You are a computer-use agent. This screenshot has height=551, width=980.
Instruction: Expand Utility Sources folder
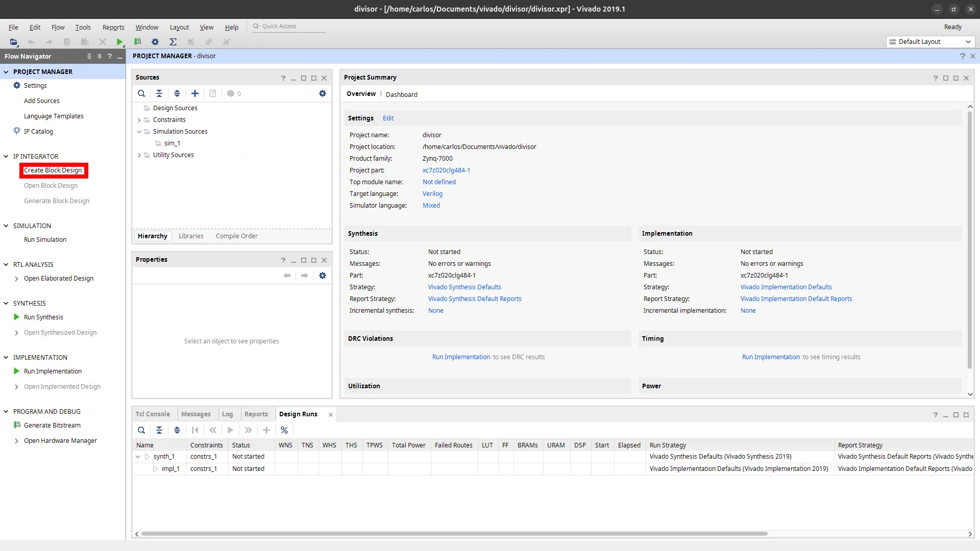[x=139, y=155]
